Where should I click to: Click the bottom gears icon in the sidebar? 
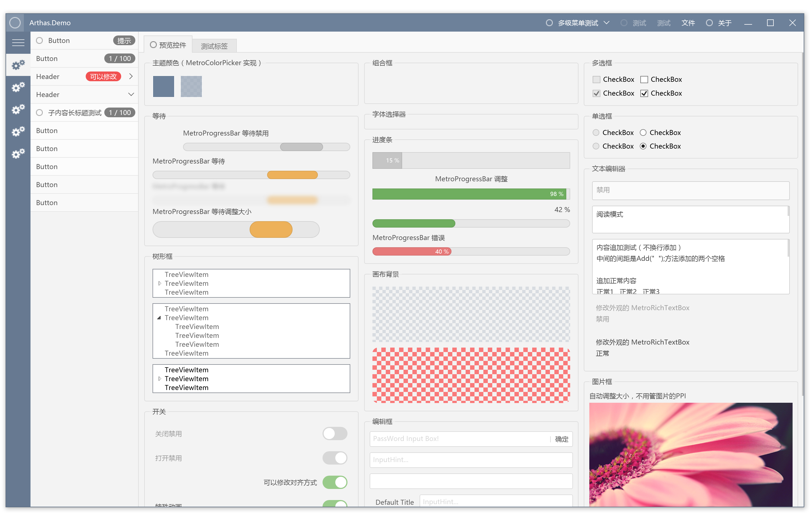[18, 154]
